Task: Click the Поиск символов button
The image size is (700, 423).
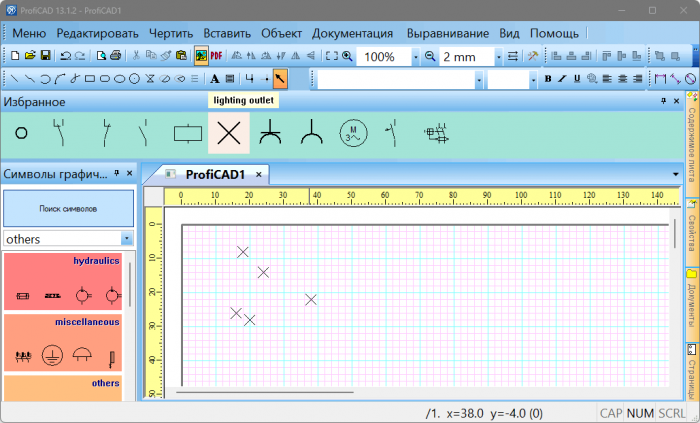Action: [68, 209]
